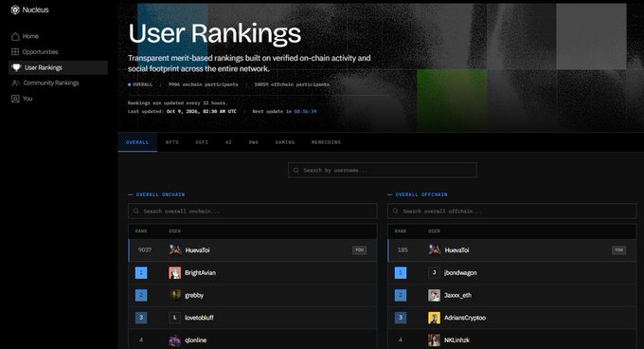Click the Nucleus logo icon
This screenshot has width=644, height=349.
[15, 9]
